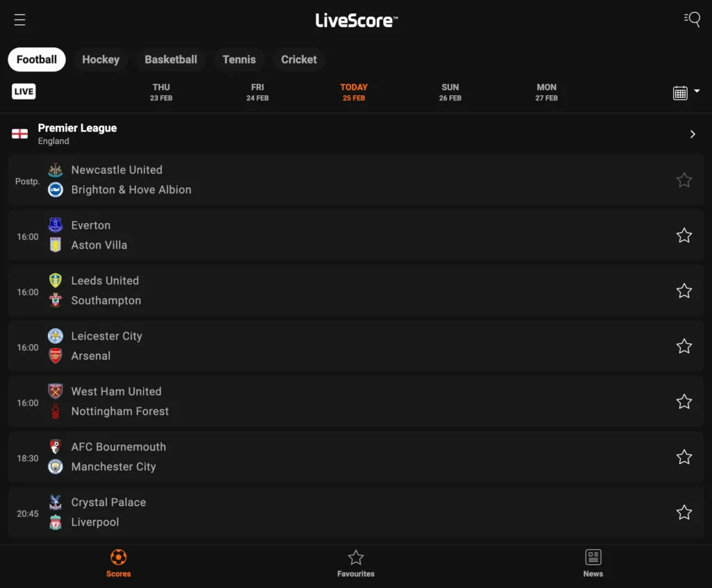Switch to the Tennis tab
712x588 pixels.
pos(239,60)
